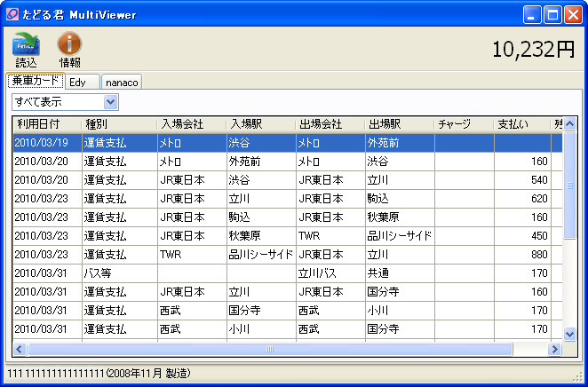Viewport: 588px width, 387px height.
Task: Click the 入場会社 column header
Action: point(192,124)
